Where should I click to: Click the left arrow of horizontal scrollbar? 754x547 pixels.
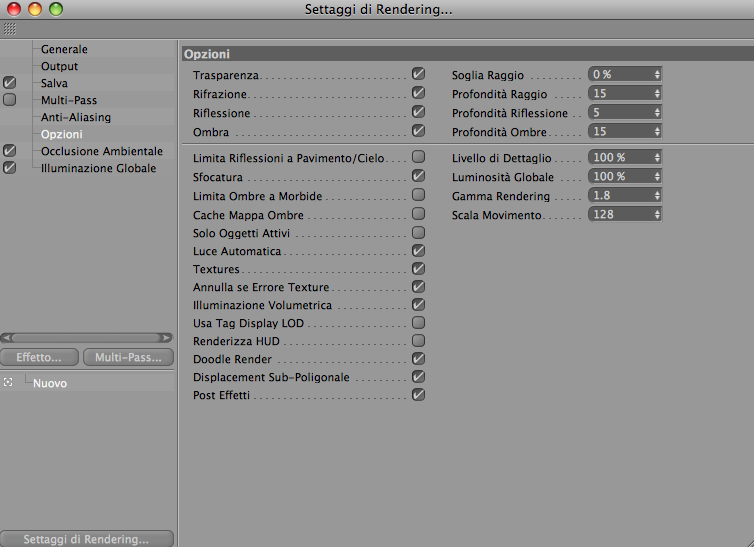click(6, 338)
